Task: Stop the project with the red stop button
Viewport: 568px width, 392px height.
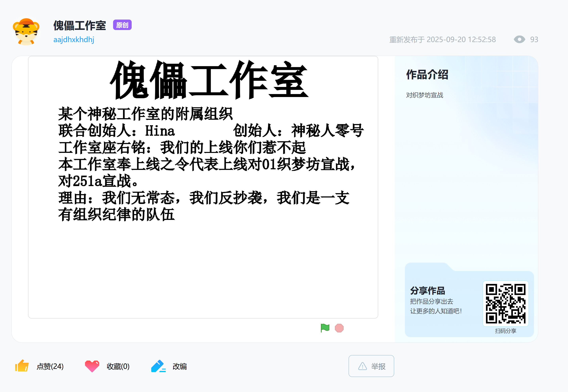Action: coord(339,328)
